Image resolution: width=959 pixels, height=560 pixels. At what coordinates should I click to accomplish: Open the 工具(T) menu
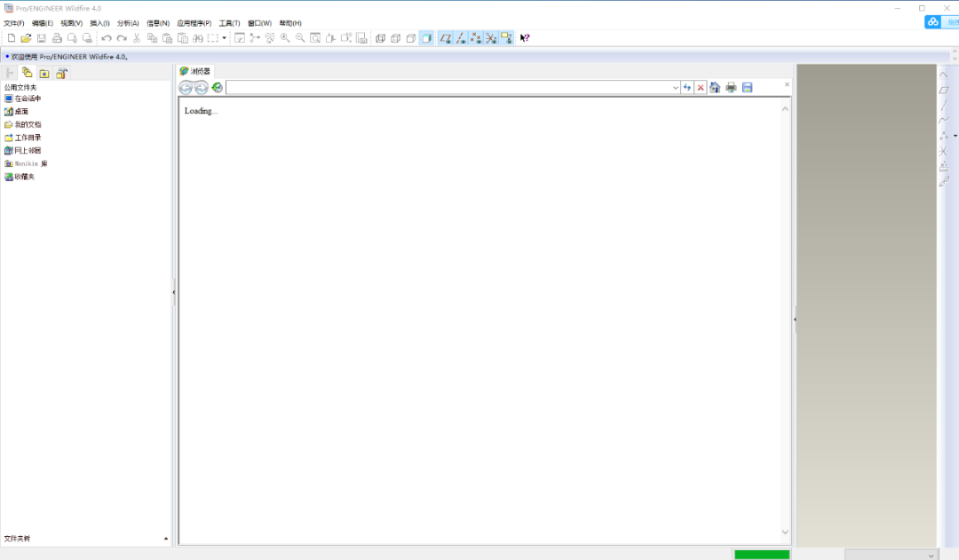click(229, 23)
